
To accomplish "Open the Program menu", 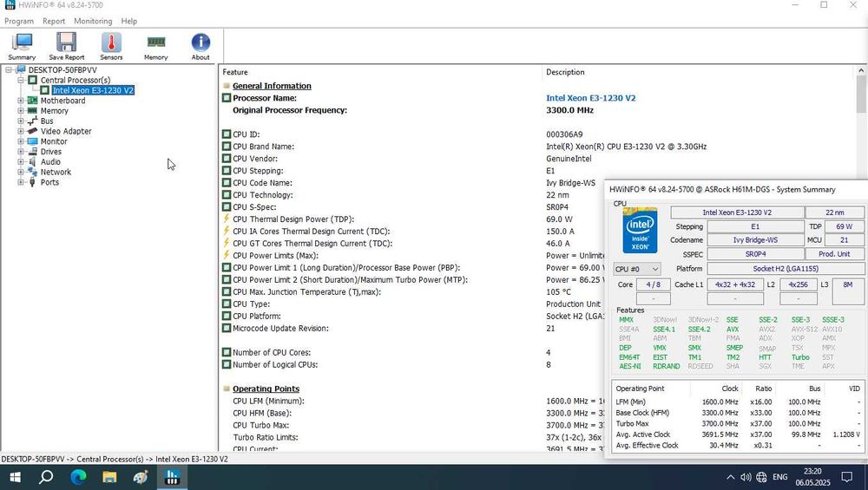I will [19, 21].
